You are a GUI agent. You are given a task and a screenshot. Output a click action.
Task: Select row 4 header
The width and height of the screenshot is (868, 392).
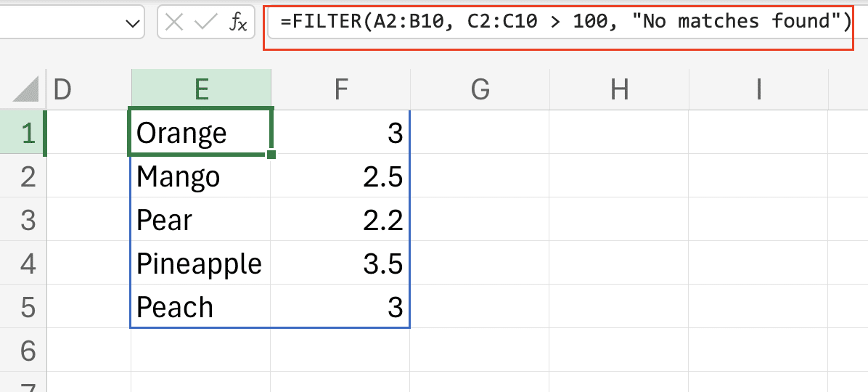(28, 264)
